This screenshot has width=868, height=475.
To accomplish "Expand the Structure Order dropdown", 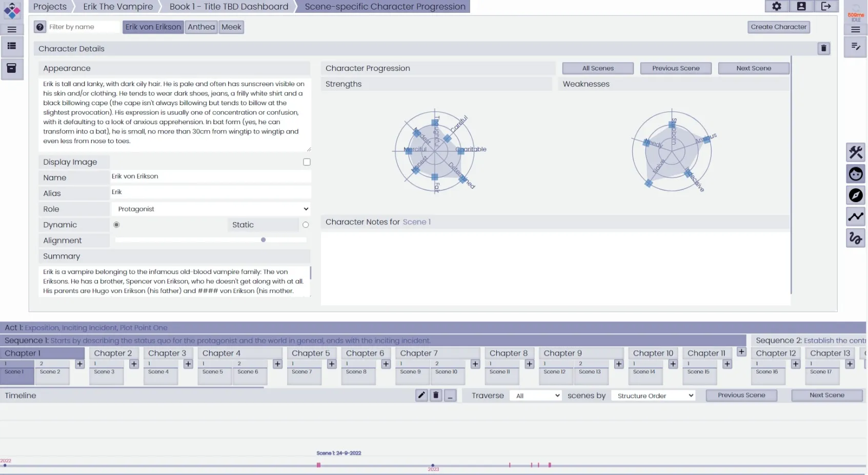I will pyautogui.click(x=653, y=395).
